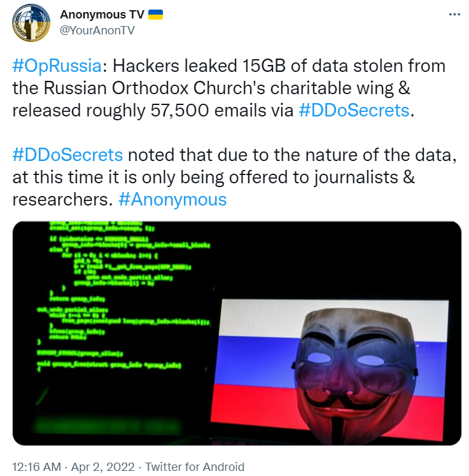
Task: Click the blue stripe of the Russian flag
Action: [255, 360]
